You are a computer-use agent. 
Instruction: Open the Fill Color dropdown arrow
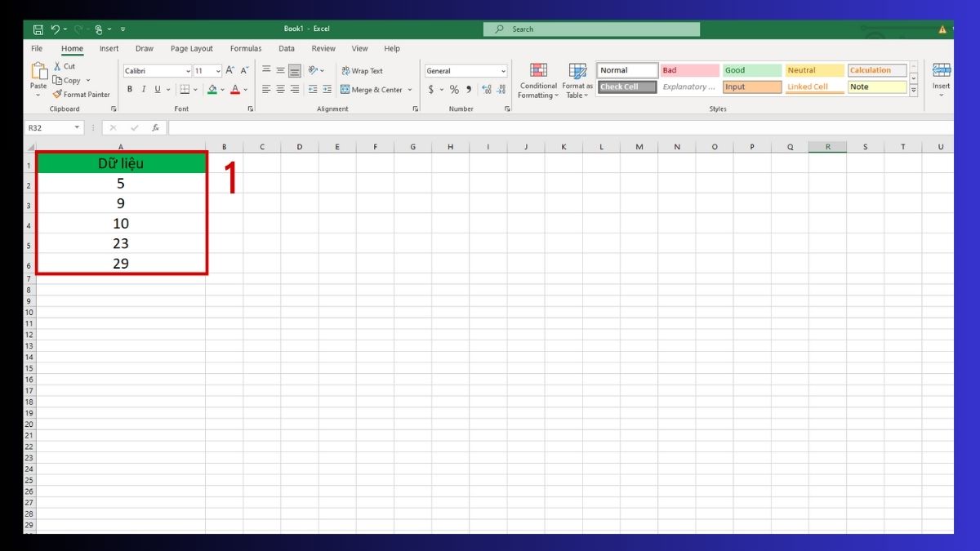click(222, 90)
